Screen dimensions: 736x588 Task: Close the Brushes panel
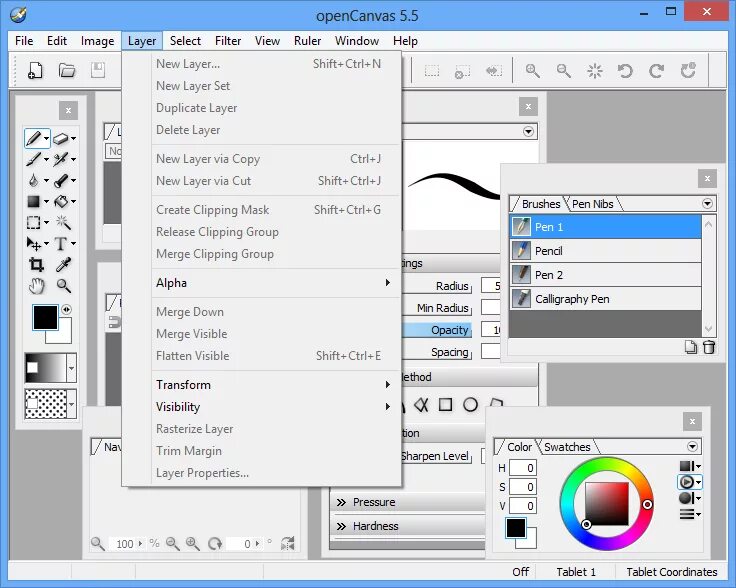(x=707, y=179)
